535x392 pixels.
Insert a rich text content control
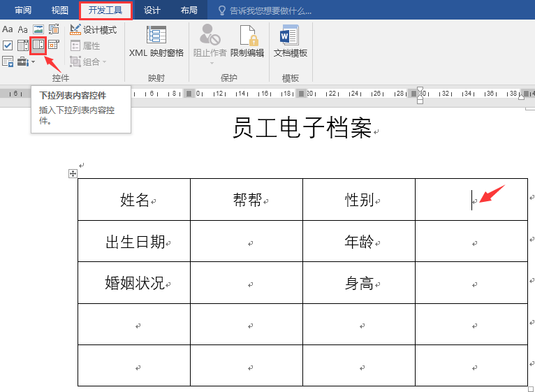tap(8, 29)
